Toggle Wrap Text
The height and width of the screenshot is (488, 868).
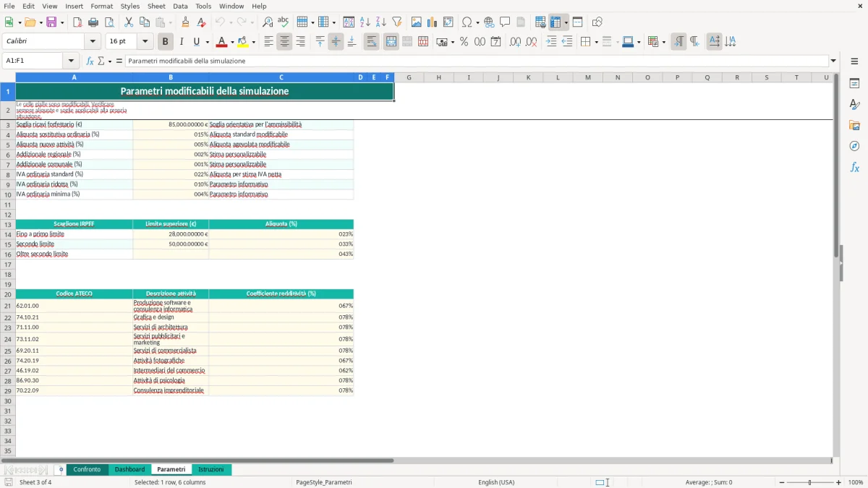[x=371, y=42]
